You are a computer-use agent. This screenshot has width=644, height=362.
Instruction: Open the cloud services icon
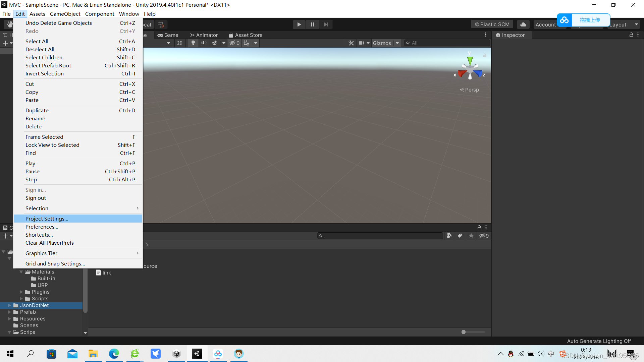pos(523,24)
